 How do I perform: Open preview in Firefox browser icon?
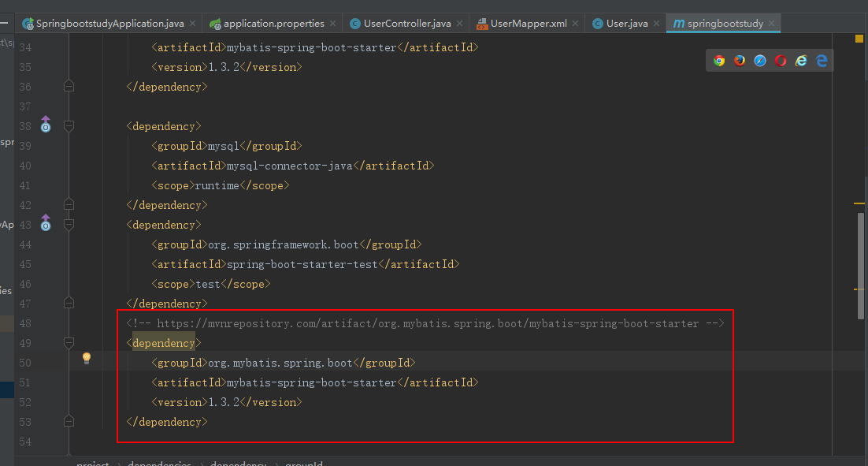click(740, 61)
